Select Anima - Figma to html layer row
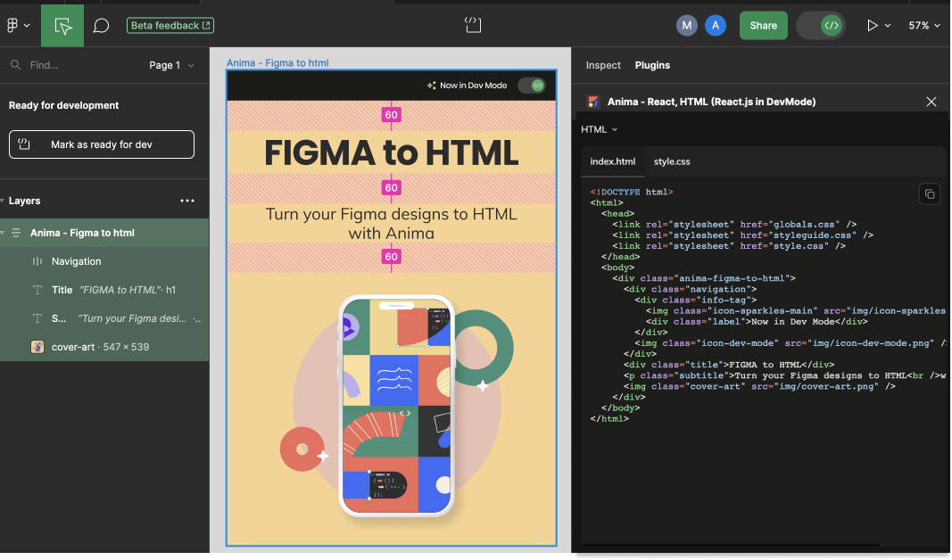 tap(104, 233)
